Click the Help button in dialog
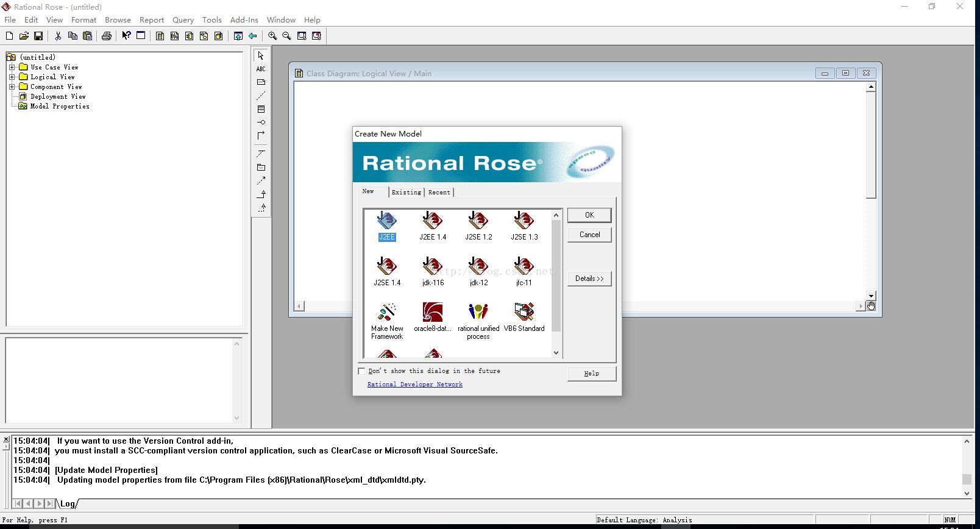 [591, 374]
